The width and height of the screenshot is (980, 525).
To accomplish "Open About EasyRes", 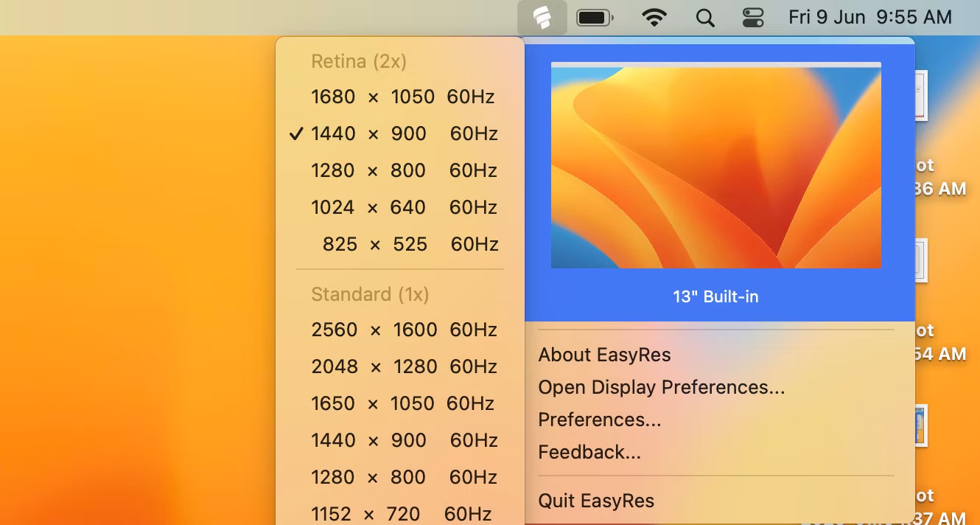I will 604,355.
